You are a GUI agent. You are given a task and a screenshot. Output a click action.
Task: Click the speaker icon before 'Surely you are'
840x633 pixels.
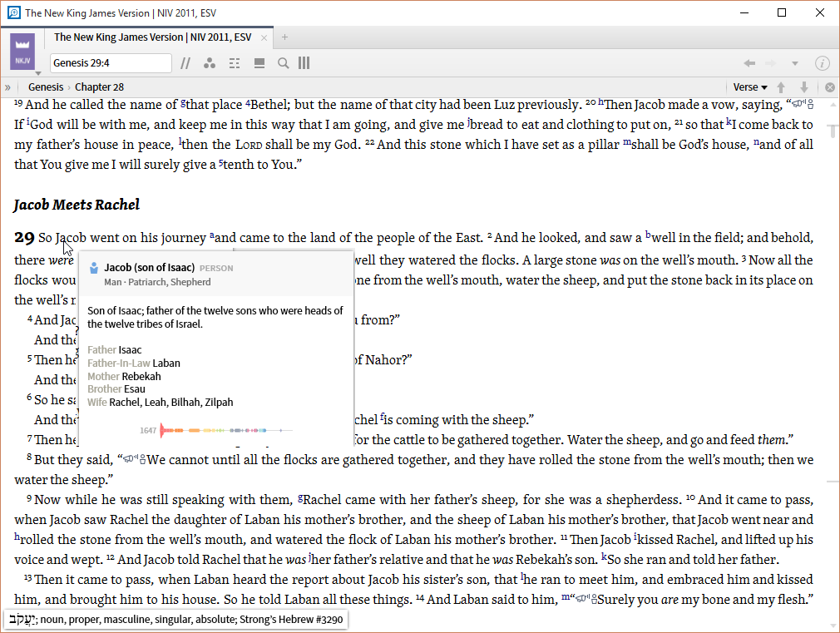coord(585,599)
